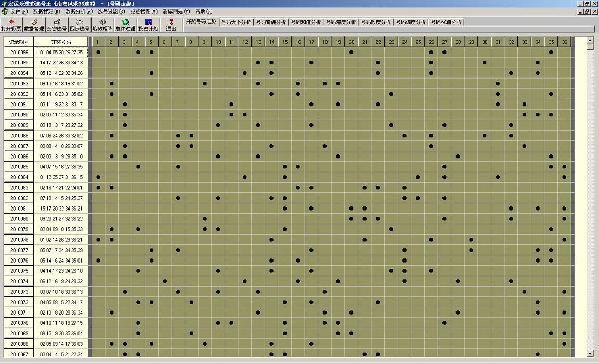Click draw numbers 05 14 16 23 31 35 02
Screen dimensions: 599x364
[x=61, y=94]
